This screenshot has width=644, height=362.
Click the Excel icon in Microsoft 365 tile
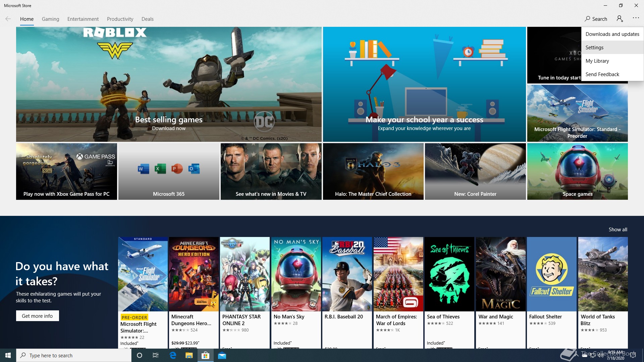(x=160, y=169)
